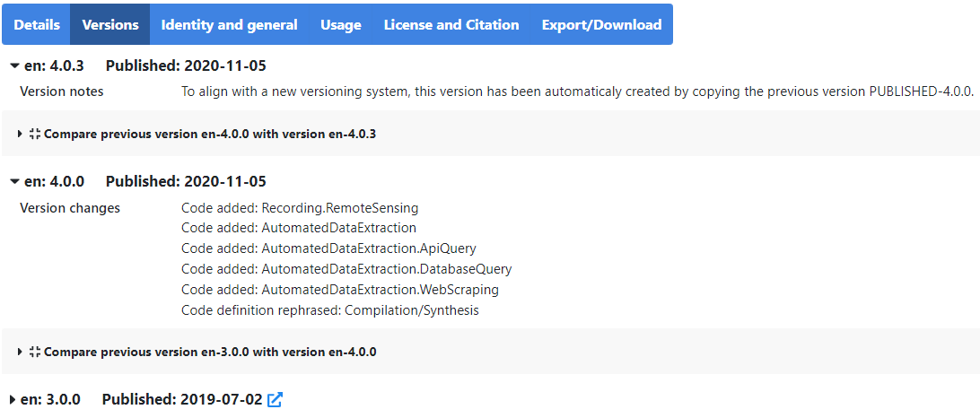
Task: Click the 'Published: 2019-07-02' heading
Action: [182, 399]
